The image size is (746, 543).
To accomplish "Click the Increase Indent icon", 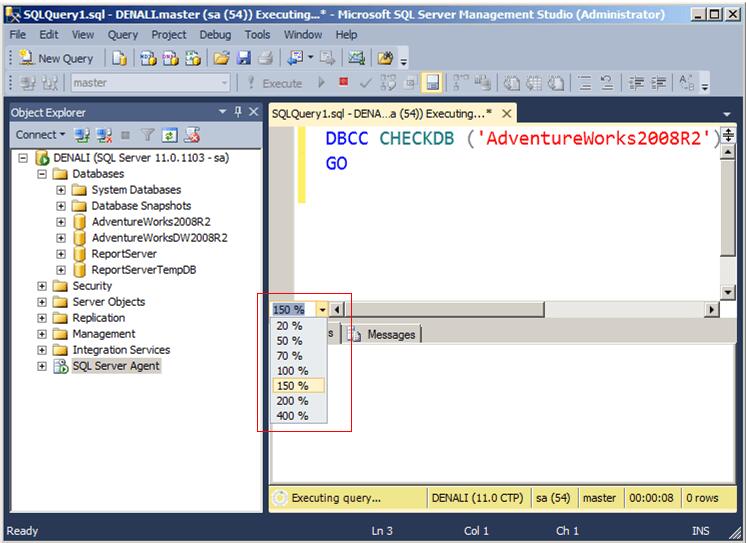I will pos(658,83).
